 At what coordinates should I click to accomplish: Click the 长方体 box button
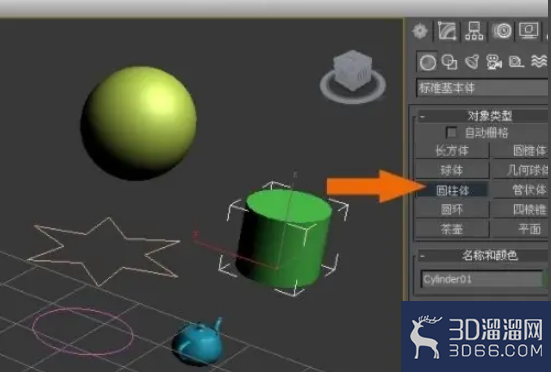click(x=452, y=151)
